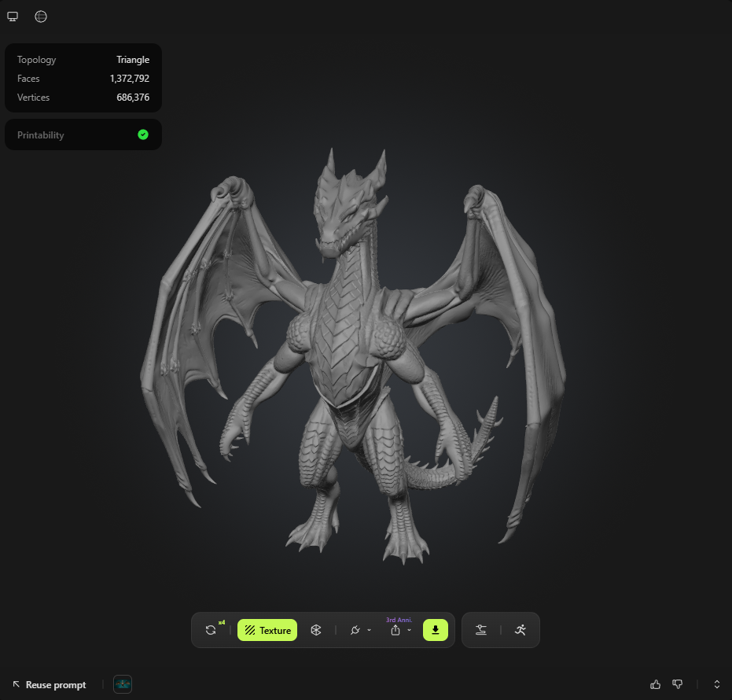This screenshot has width=732, height=700.
Task: Expand the share options chevron
Action: (x=410, y=630)
